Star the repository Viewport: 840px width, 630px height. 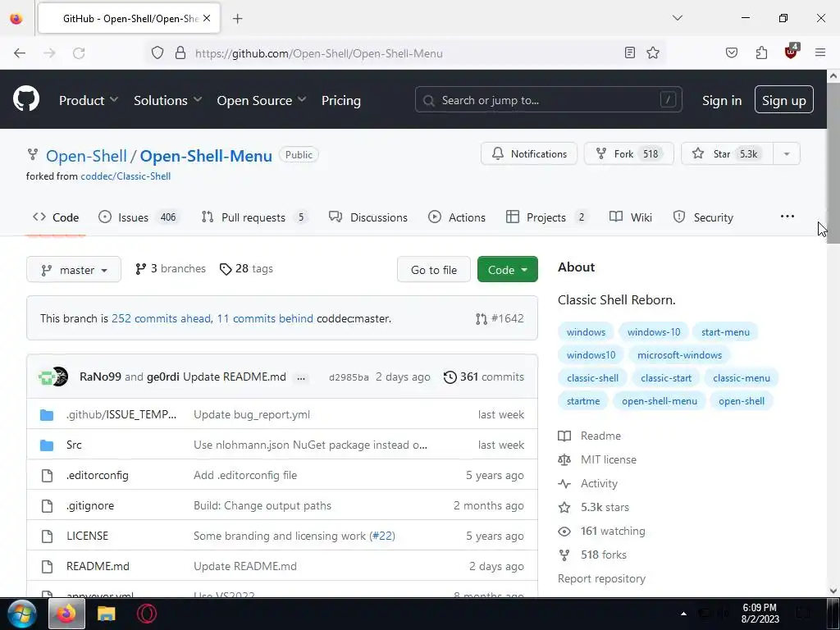coord(727,153)
